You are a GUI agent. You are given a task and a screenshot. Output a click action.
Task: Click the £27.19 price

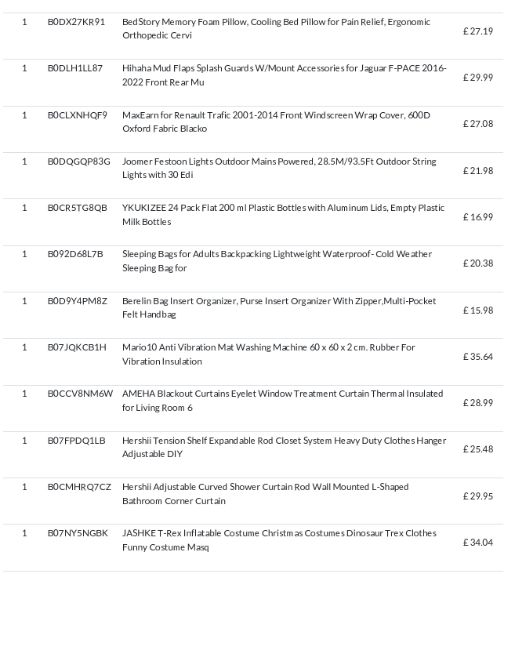(x=478, y=31)
